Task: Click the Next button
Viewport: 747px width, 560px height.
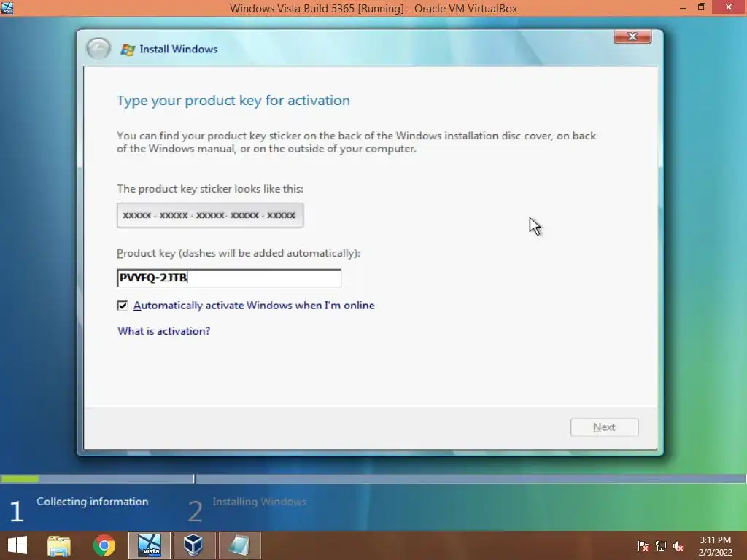Action: click(604, 427)
